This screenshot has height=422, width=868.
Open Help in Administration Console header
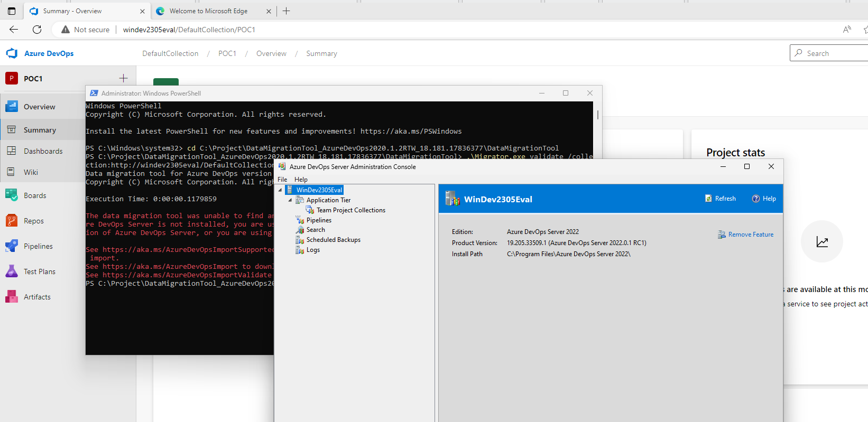tap(764, 199)
